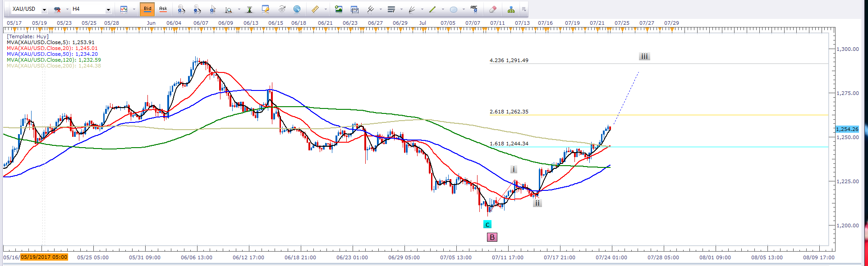
Task: Click the zoom out magnifier icon
Action: [x=197, y=9]
